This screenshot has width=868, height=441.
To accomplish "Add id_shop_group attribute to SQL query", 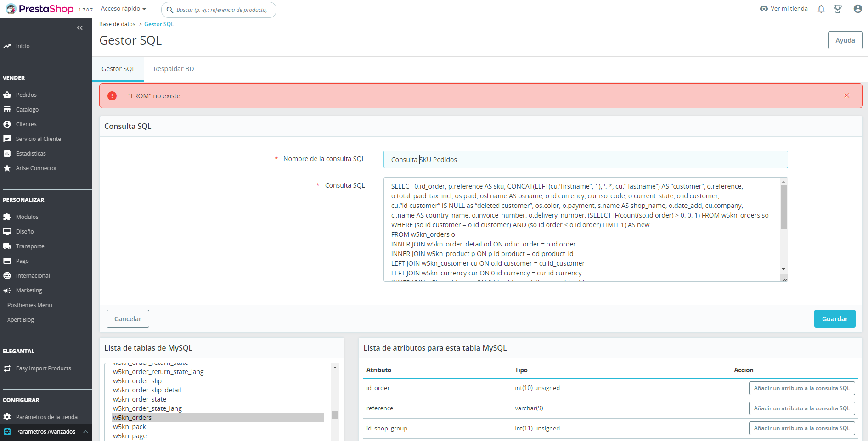I will [802, 428].
